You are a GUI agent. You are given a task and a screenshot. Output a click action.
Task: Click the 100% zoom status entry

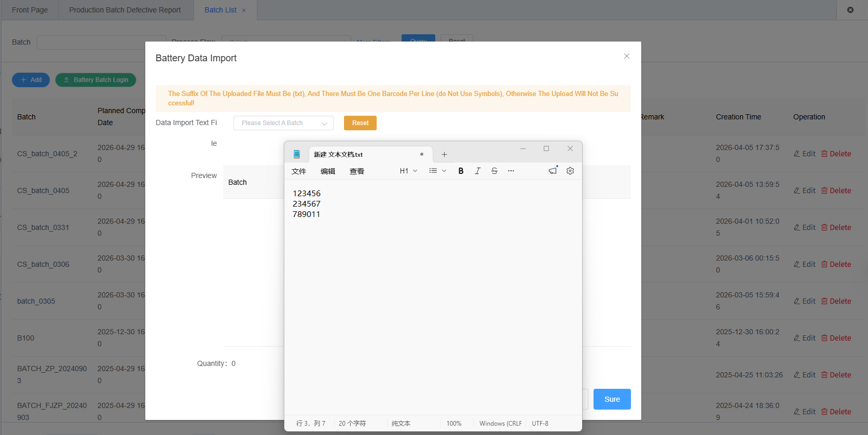pyautogui.click(x=454, y=424)
